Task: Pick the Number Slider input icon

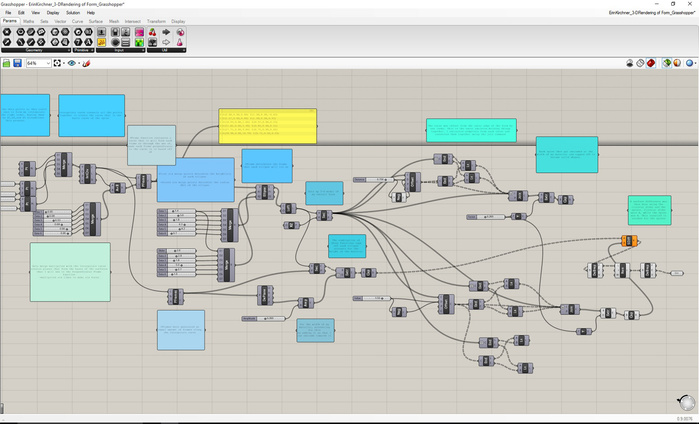Action: click(x=126, y=32)
